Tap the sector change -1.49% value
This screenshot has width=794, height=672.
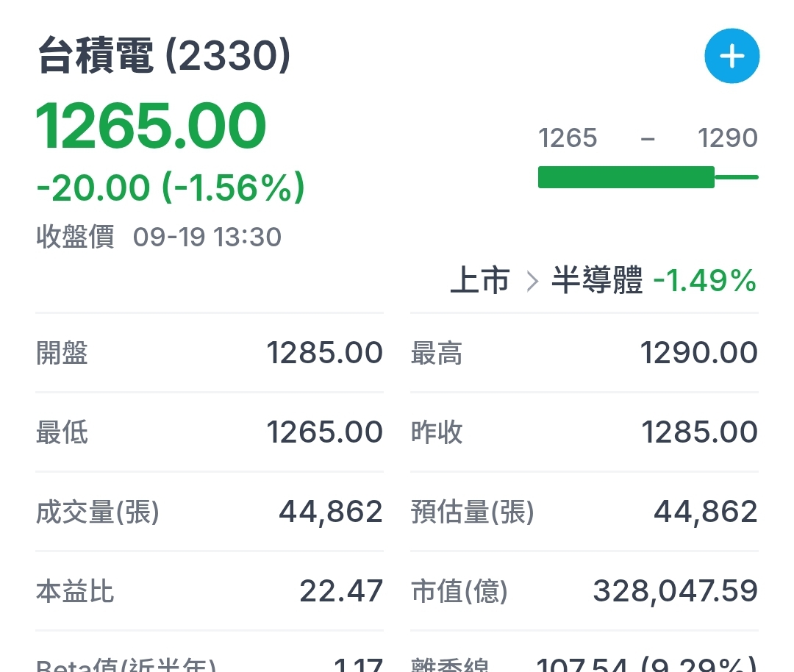pos(705,281)
